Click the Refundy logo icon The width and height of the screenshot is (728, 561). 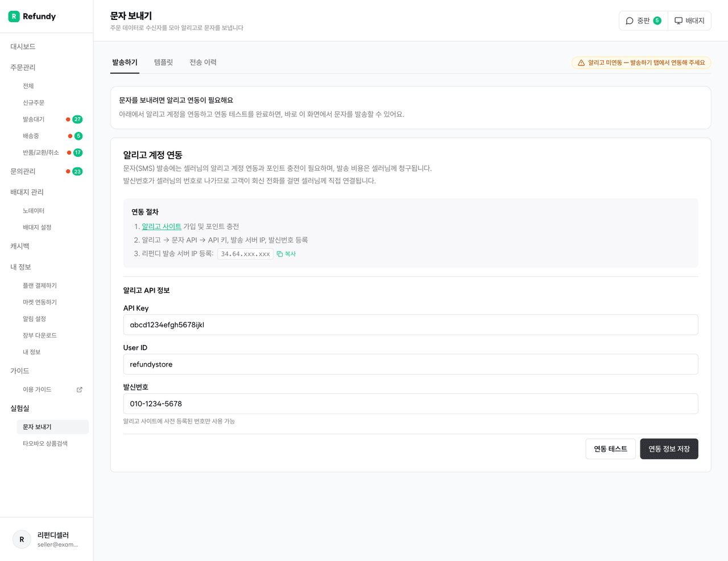click(x=14, y=16)
